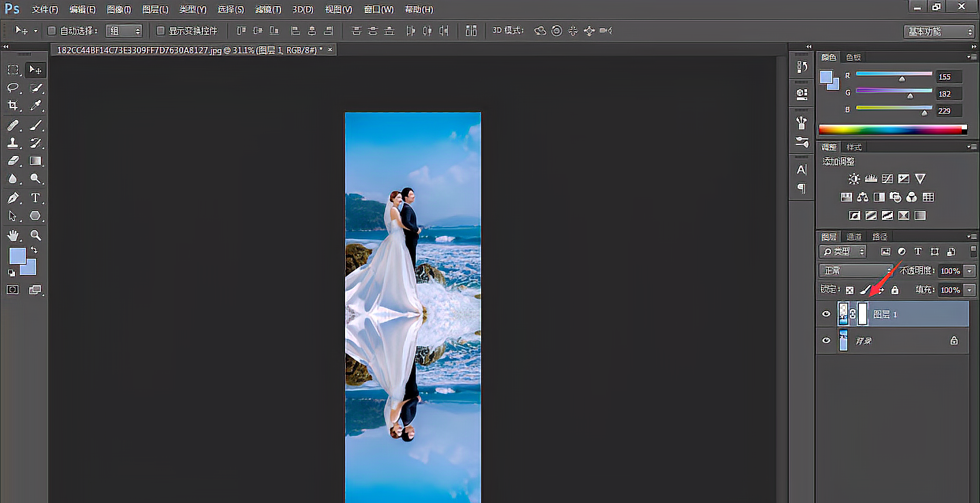Viewport: 980px width, 503px height.
Task: Select the Blur tool
Action: [13, 178]
